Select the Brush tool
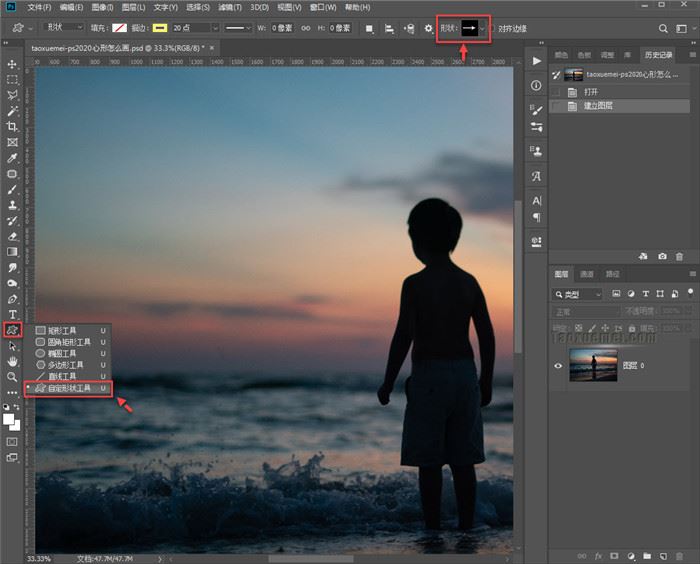This screenshot has height=564, width=700. click(12, 189)
